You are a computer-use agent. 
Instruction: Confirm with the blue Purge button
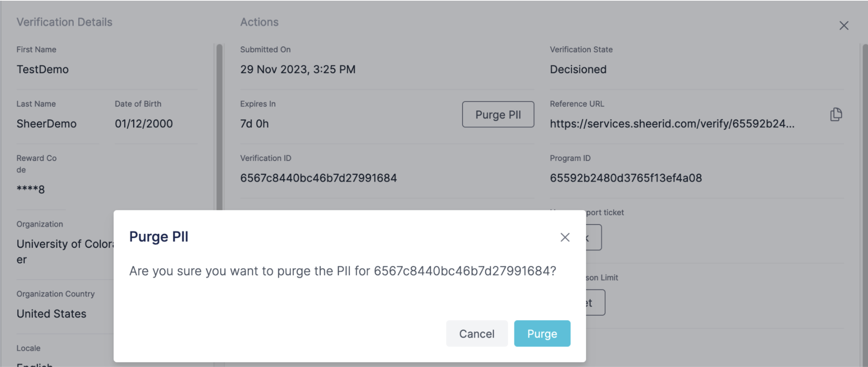(542, 333)
